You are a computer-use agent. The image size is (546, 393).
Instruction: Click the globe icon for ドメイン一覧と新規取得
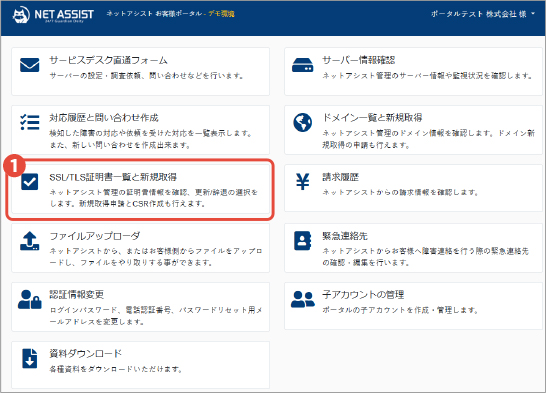pyautogui.click(x=303, y=123)
